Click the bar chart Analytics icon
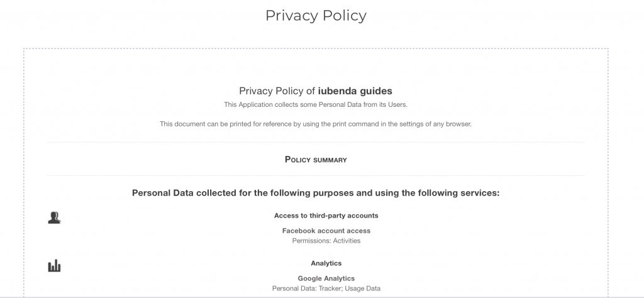This screenshot has width=644, height=298. click(x=54, y=266)
